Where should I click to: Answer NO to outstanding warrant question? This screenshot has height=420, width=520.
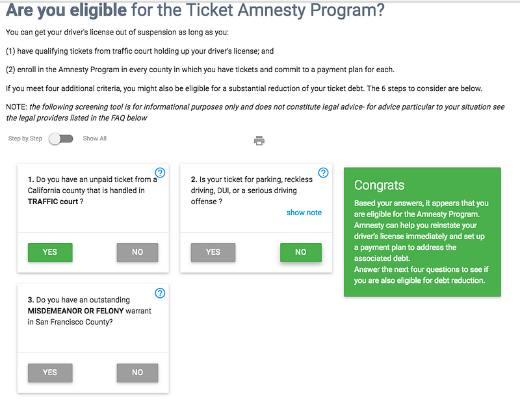(137, 373)
